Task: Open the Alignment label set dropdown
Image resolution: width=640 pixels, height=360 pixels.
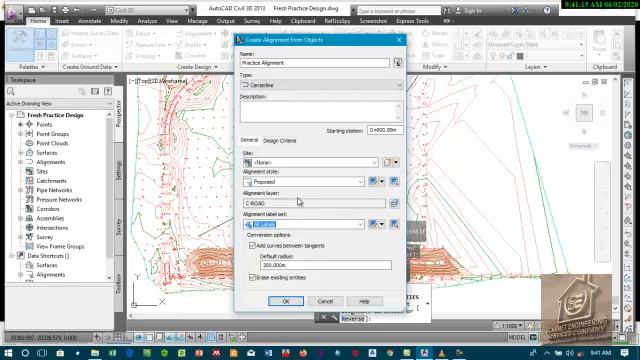Action: [304, 224]
